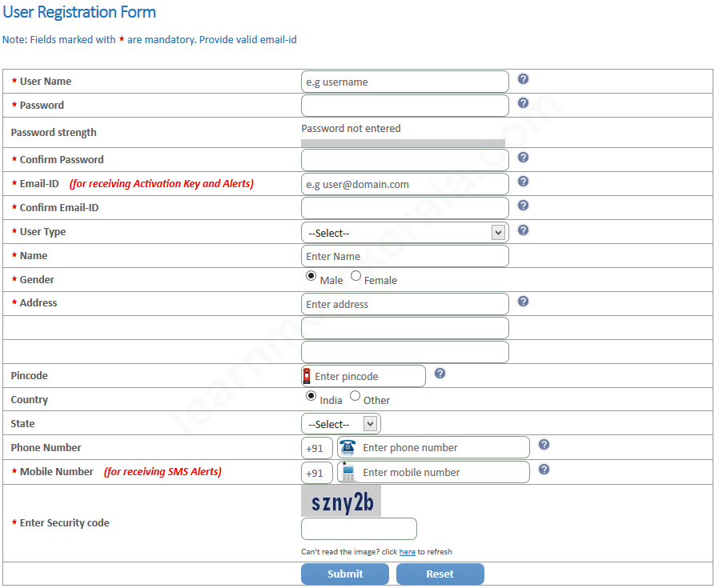
Task: Click into the User Name text field
Action: pos(404,82)
